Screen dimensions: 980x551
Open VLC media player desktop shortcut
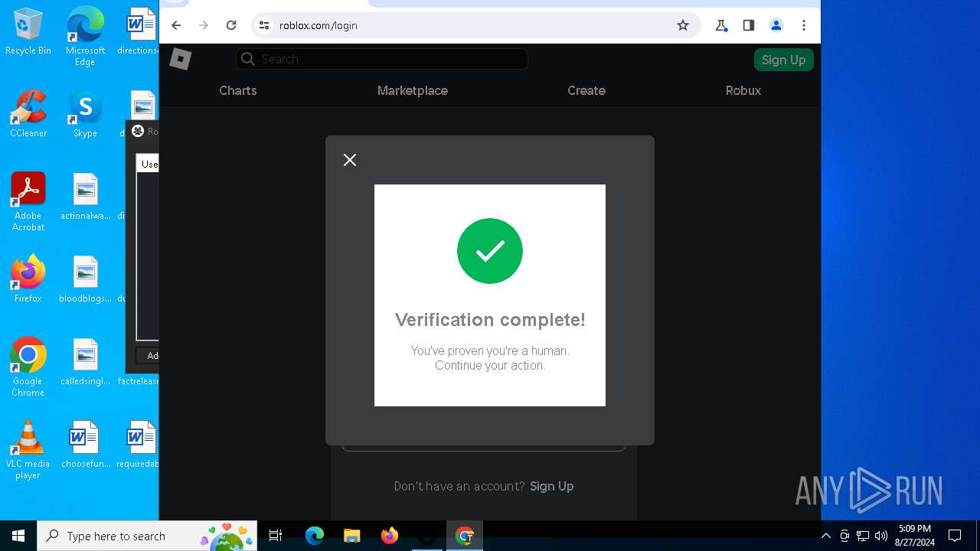point(28,450)
